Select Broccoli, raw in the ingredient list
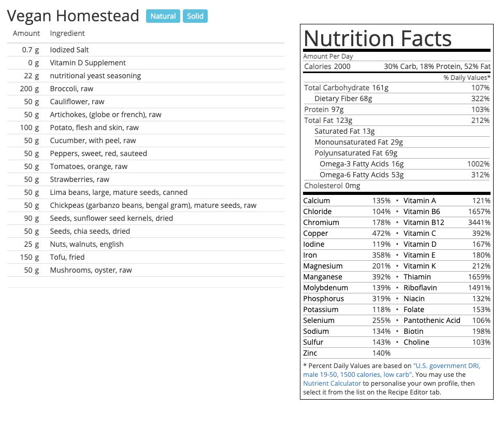The width and height of the screenshot is (504, 423). [71, 89]
